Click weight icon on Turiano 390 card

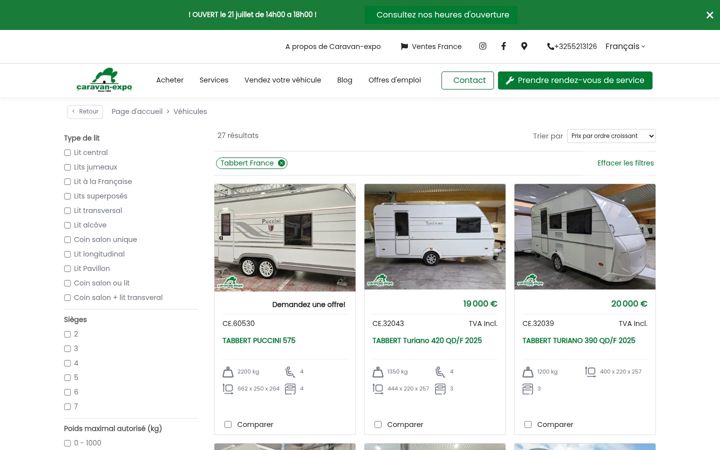[528, 372]
